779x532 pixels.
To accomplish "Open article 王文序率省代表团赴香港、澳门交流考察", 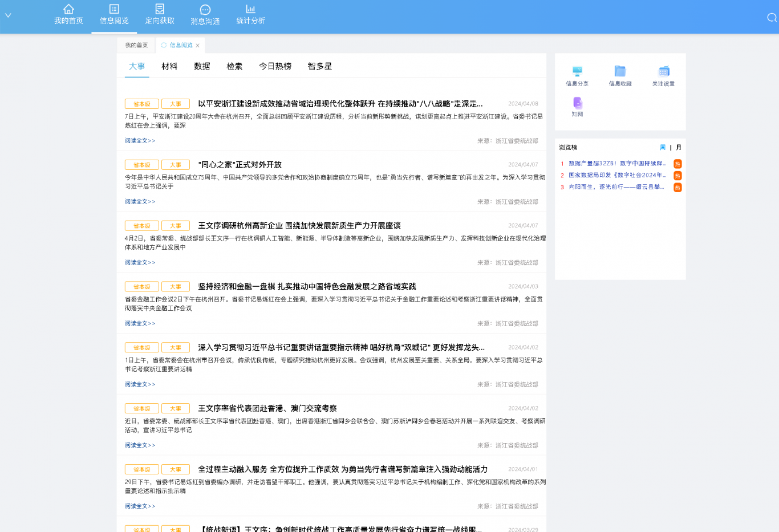I will point(267,409).
